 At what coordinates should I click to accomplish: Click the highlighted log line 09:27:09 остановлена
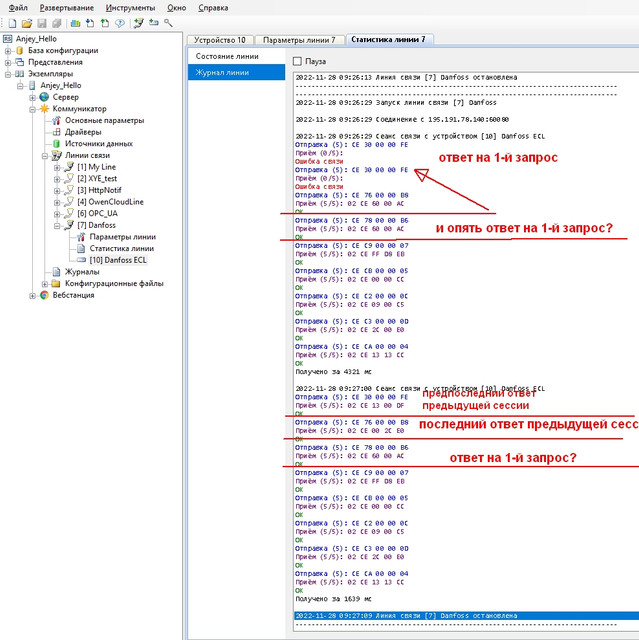point(466,616)
